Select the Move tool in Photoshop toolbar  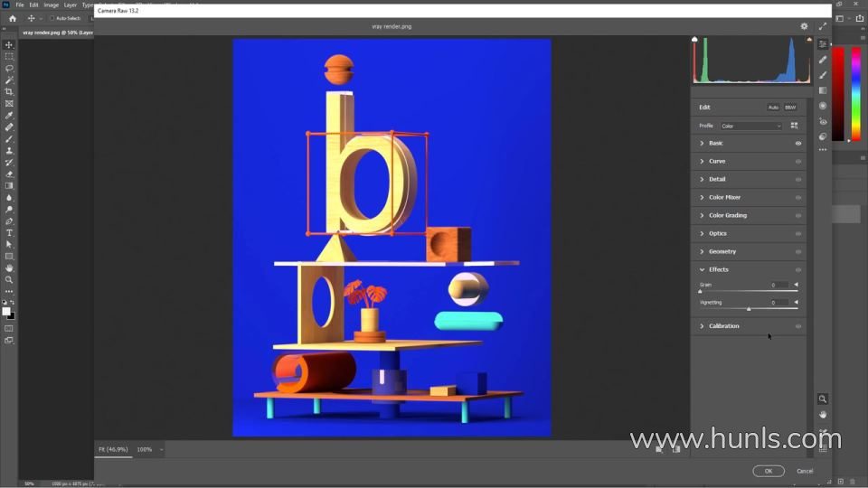pyautogui.click(x=9, y=45)
